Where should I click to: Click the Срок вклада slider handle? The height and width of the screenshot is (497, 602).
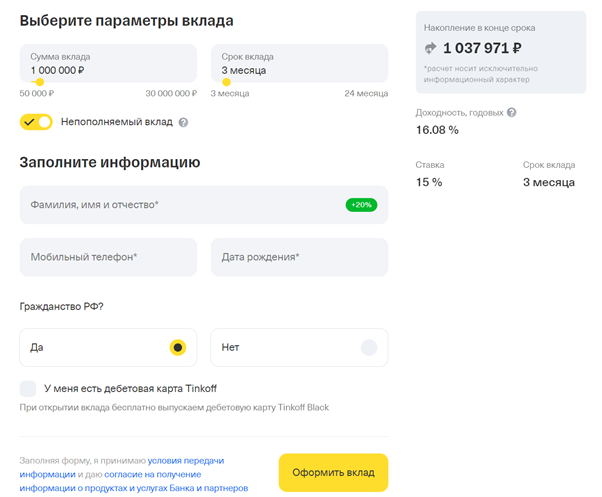226,82
